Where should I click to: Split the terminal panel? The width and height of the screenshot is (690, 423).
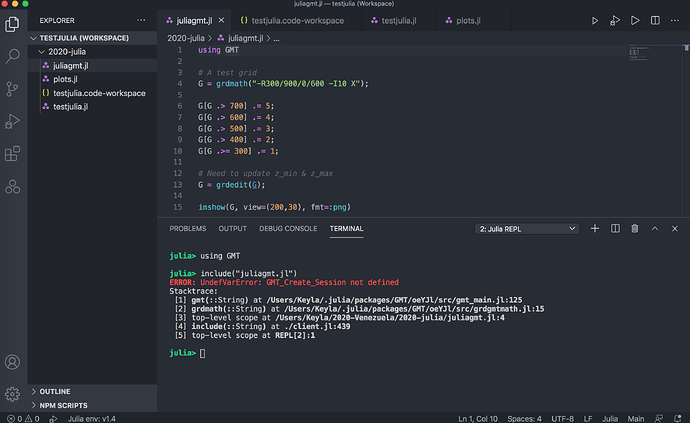[615, 228]
